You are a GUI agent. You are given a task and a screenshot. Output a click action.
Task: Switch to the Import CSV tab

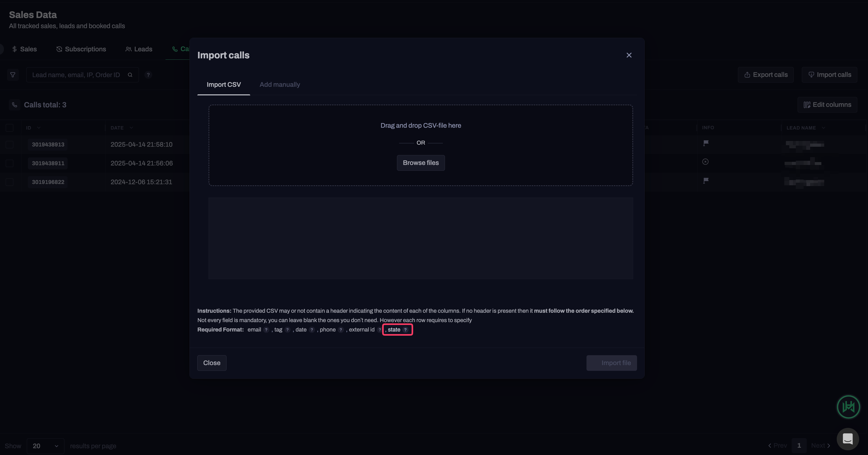coord(223,84)
